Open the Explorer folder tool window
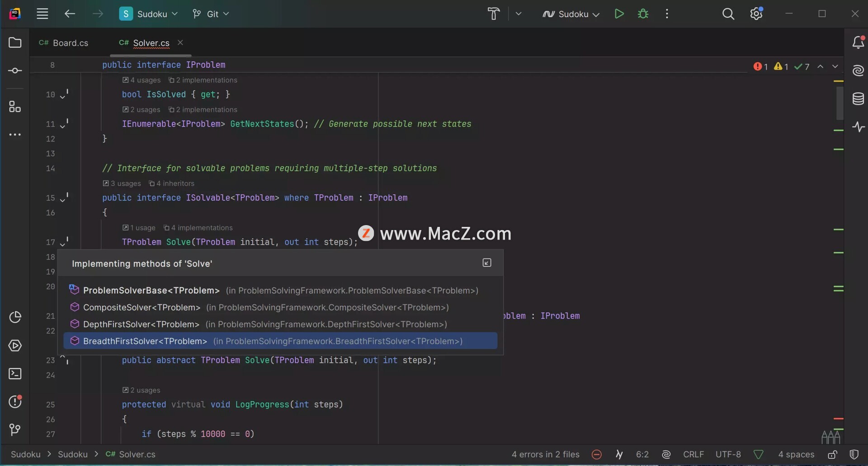This screenshot has height=466, width=868. 15,42
